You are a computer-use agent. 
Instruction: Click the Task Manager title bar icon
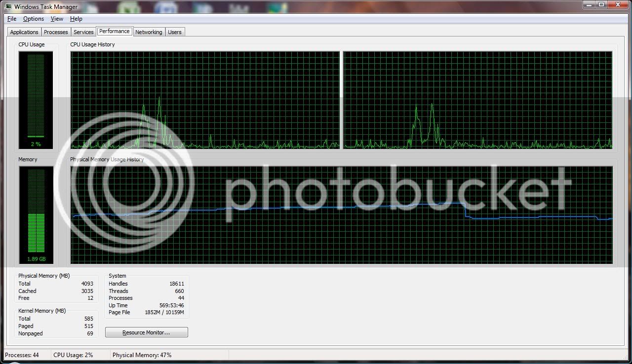click(8, 6)
